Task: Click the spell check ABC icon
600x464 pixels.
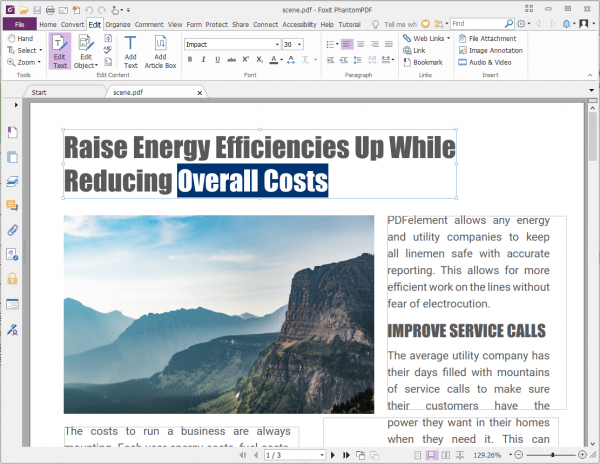Action: pos(108,50)
